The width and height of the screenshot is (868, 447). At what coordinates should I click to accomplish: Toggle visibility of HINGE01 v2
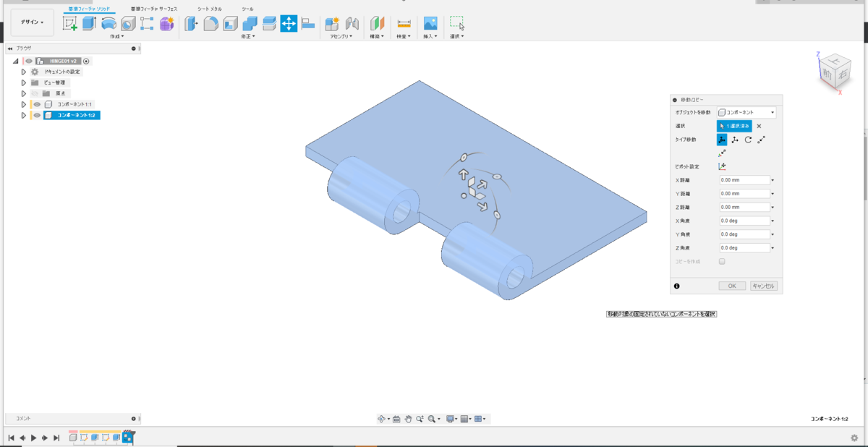coord(29,61)
